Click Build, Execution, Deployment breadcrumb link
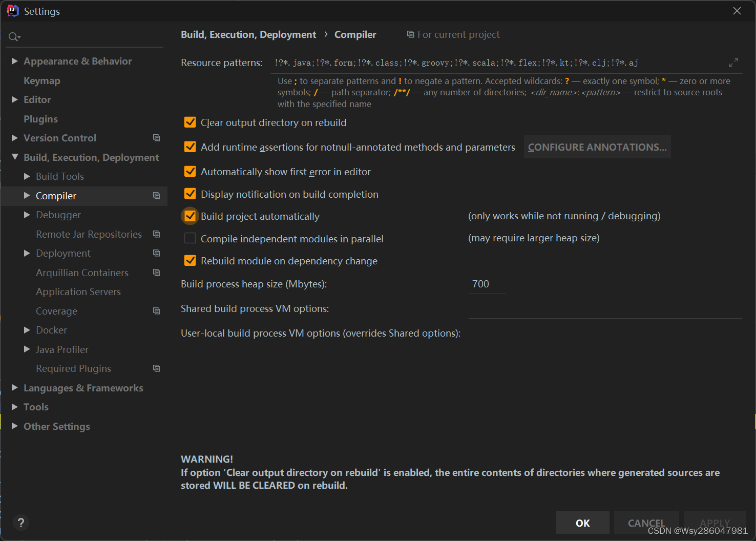Image resolution: width=756 pixels, height=541 pixels. point(248,34)
